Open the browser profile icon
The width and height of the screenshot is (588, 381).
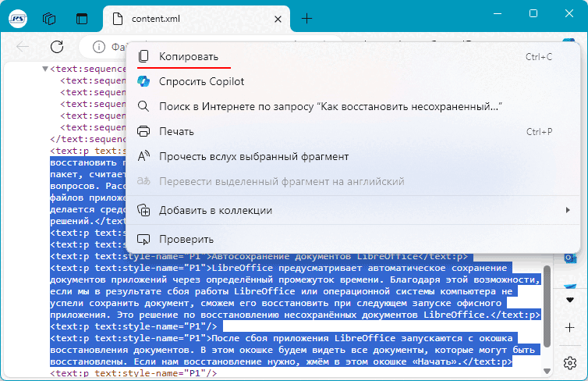18,19
